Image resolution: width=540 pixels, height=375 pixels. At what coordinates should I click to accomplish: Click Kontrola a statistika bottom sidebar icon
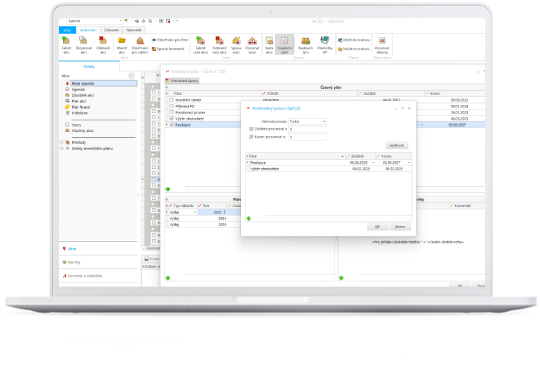click(x=64, y=276)
